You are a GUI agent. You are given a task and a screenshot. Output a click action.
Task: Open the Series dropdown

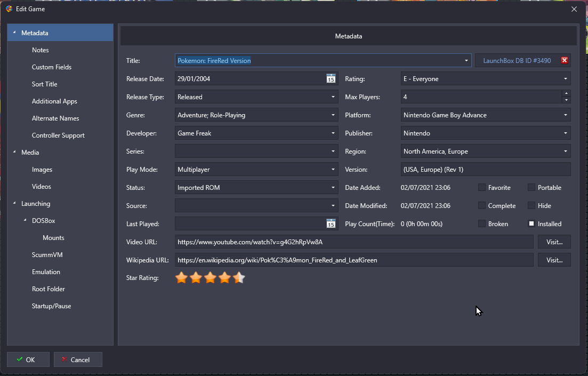tap(333, 151)
